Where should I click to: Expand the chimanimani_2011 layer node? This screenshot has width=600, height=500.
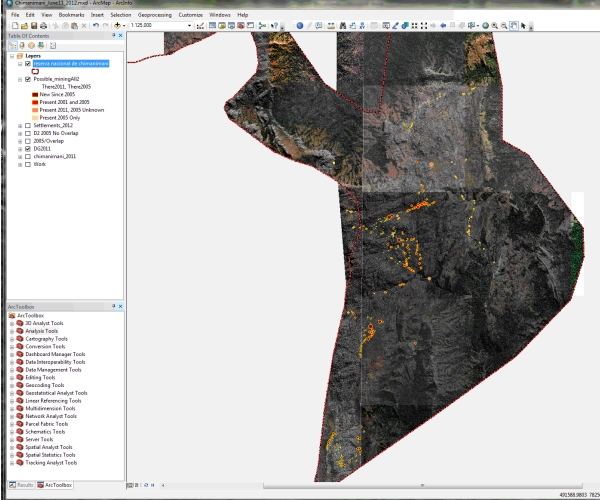[20, 156]
